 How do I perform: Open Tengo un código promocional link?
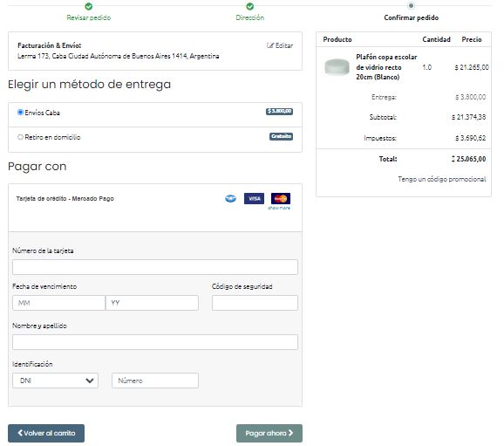(x=442, y=179)
